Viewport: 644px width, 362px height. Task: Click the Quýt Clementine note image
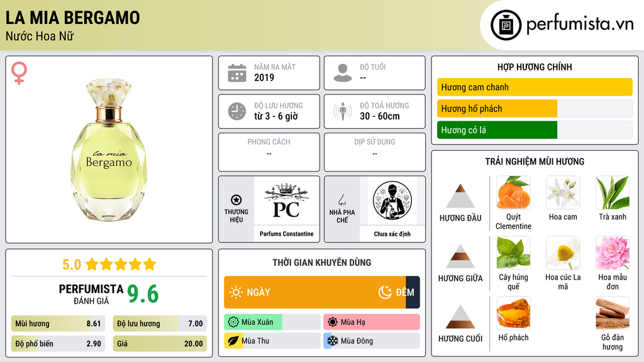[513, 193]
